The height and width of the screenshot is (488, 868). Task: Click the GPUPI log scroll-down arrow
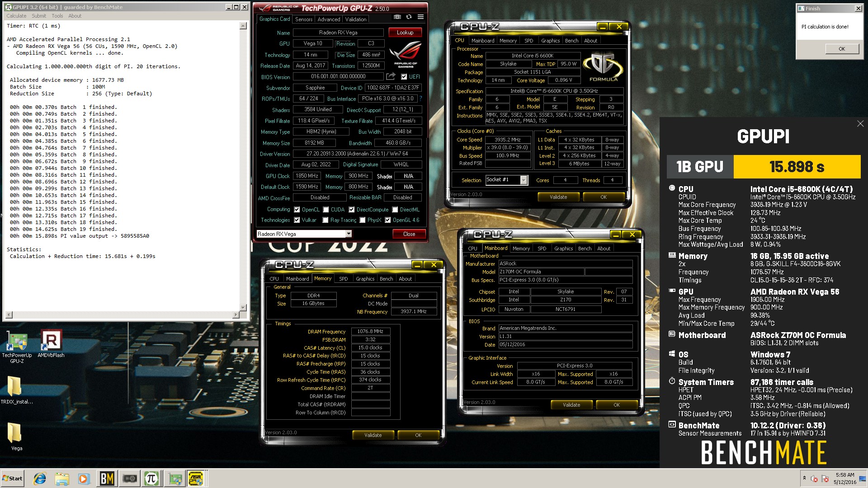point(243,307)
